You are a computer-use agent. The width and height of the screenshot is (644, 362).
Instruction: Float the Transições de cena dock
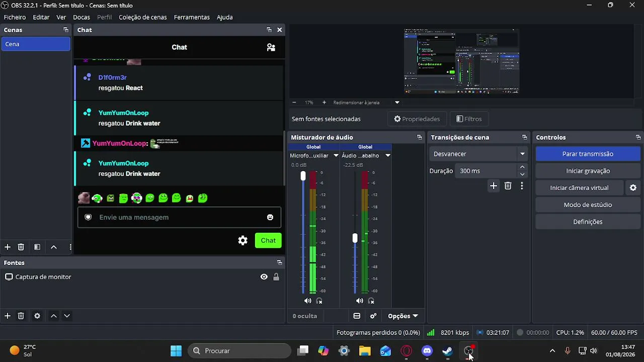(x=525, y=137)
